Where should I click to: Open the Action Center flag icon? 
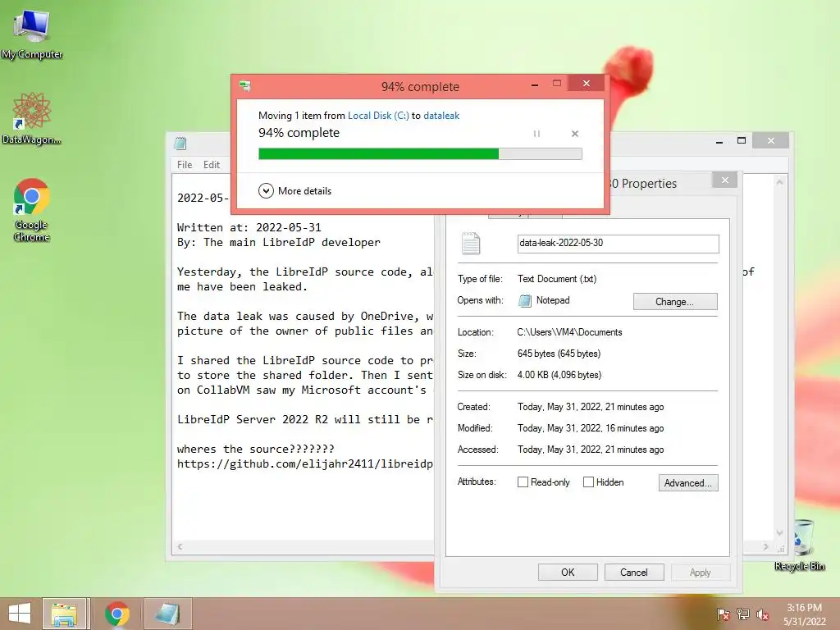[724, 614]
